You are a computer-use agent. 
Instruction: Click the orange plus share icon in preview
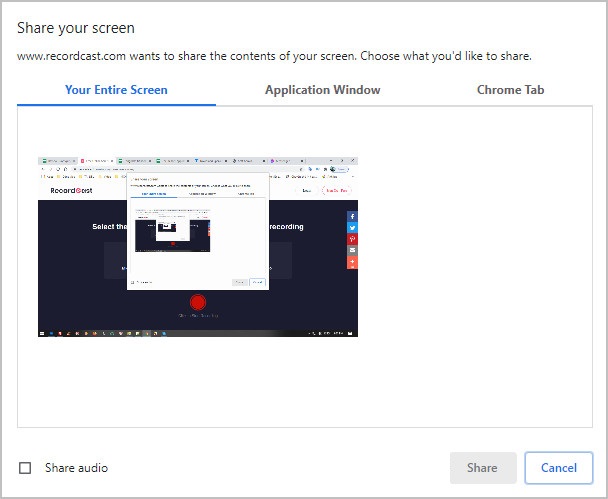pyautogui.click(x=352, y=262)
